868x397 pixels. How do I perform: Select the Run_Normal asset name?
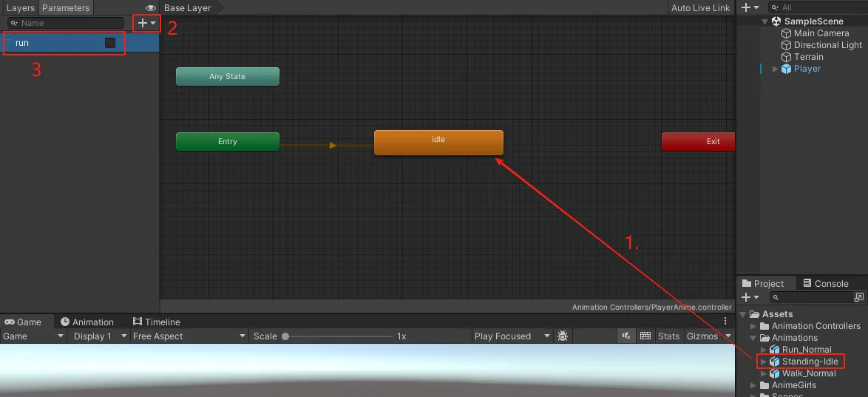point(807,350)
